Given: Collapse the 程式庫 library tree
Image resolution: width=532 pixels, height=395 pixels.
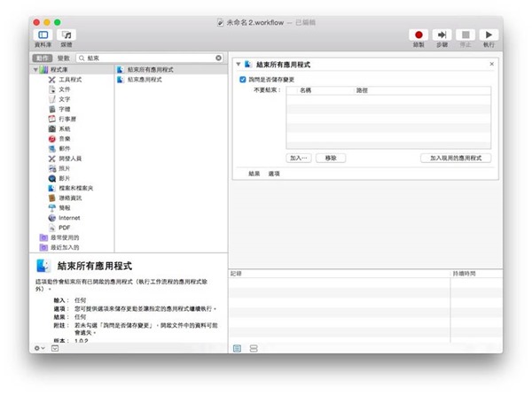Looking at the screenshot, I should [x=35, y=69].
